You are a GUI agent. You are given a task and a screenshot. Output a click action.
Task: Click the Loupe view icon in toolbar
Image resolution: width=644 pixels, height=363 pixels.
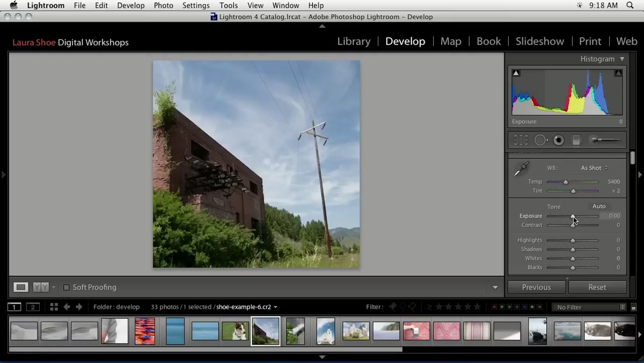point(21,287)
